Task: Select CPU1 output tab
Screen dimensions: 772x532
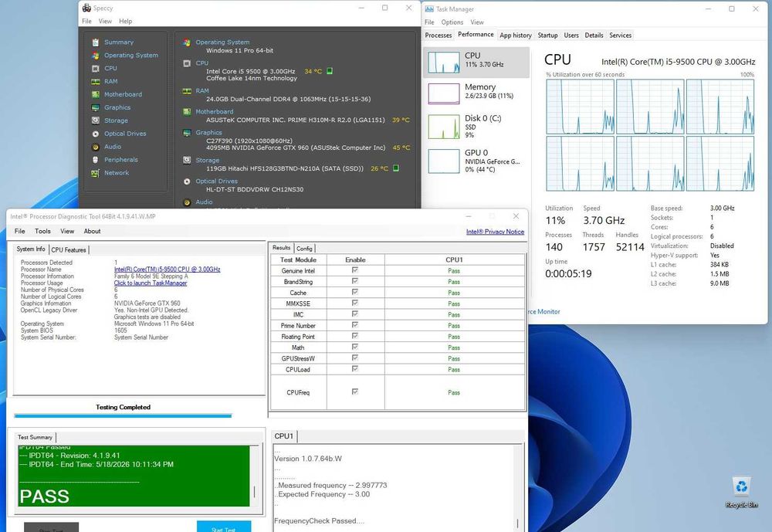Action: 284,436
